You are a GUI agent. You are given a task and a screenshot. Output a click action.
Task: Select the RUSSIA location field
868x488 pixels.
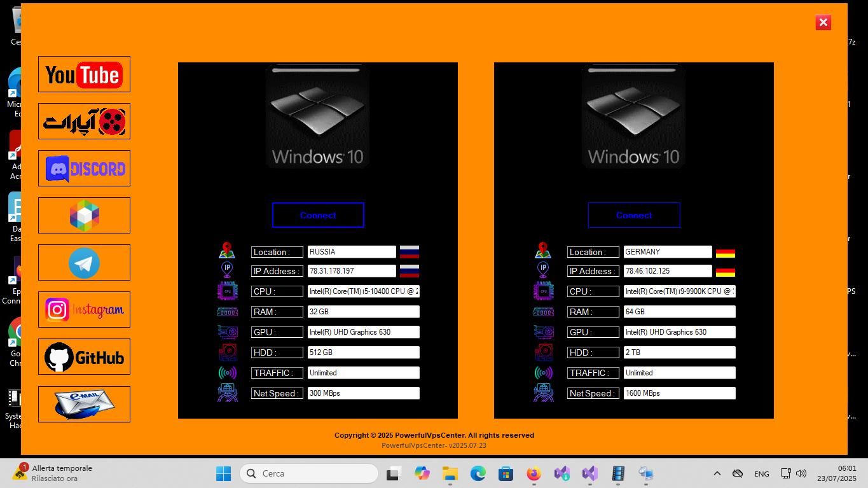tap(352, 252)
